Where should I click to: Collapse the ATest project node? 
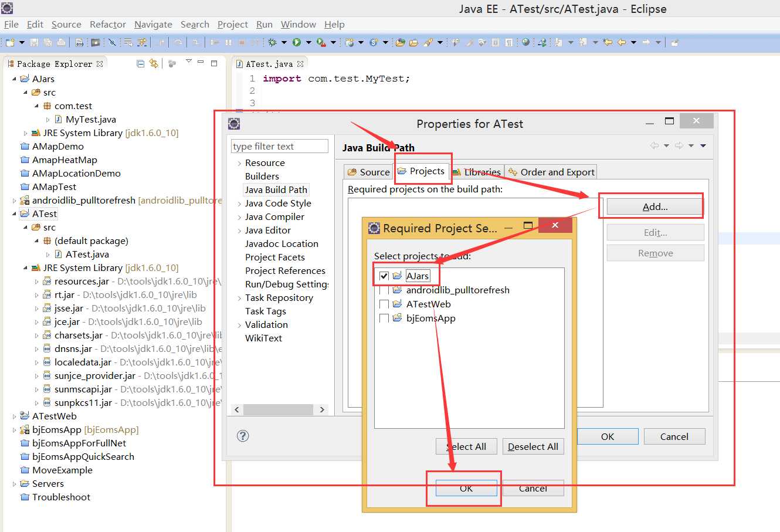[x=14, y=214]
